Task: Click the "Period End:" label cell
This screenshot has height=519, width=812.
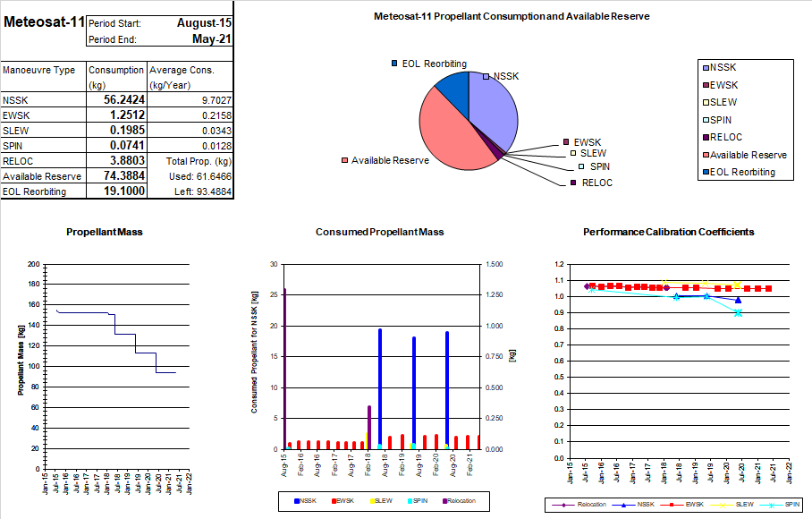Action: point(113,39)
